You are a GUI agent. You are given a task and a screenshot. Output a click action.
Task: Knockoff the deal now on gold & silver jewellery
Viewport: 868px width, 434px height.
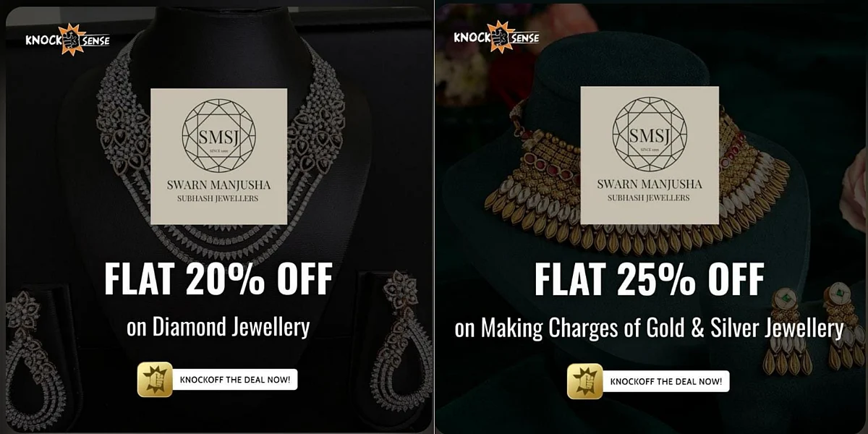point(665,381)
